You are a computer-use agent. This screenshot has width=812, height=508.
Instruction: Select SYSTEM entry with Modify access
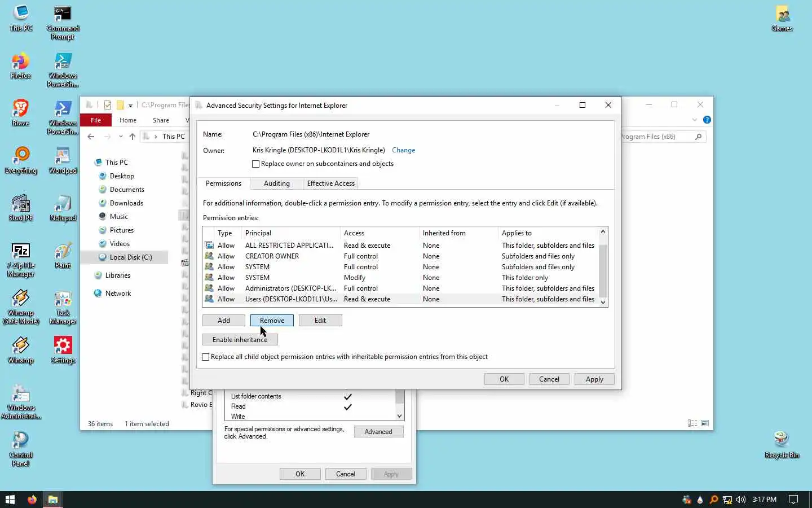[x=400, y=278]
